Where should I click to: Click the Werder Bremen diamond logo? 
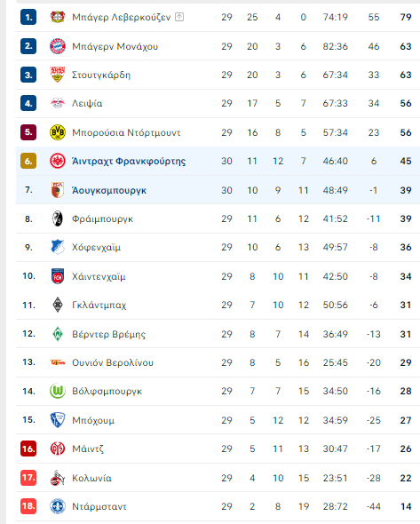[58, 334]
